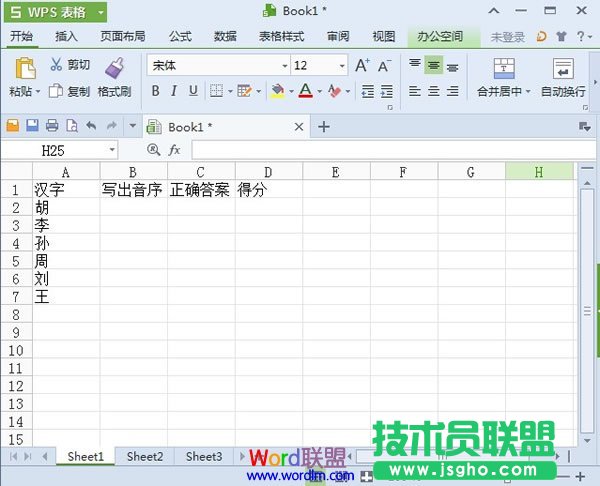600x486 pixels.
Task: Align text right icon
Action: (452, 91)
